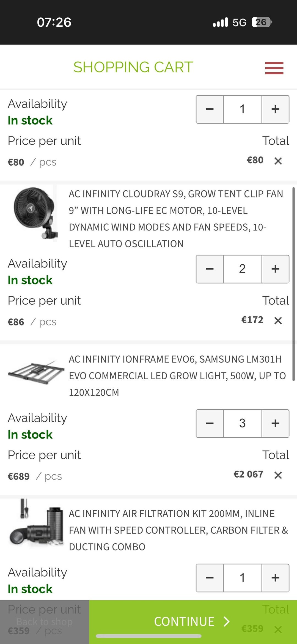The image size is (297, 644).
Task: Go back to shop
Action: (x=45, y=622)
